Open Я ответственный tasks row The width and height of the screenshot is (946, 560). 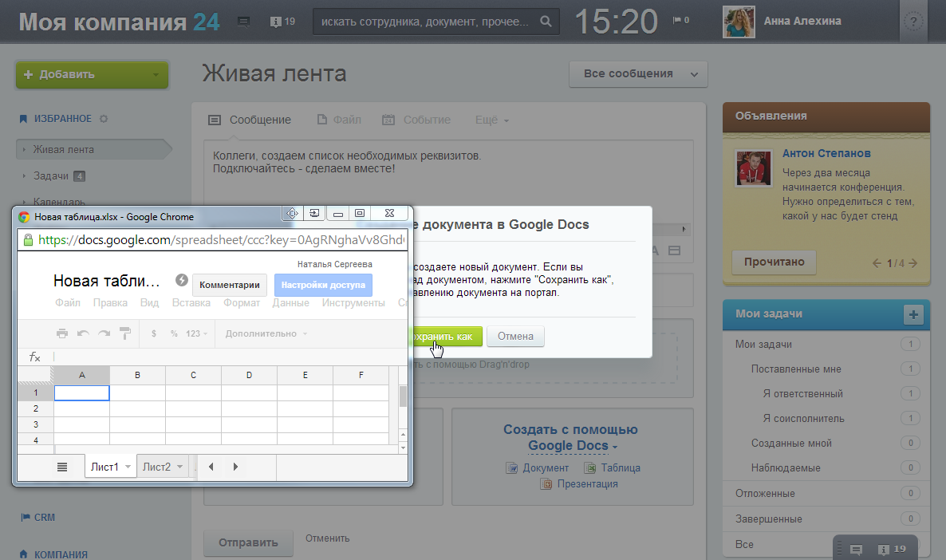tap(826, 393)
